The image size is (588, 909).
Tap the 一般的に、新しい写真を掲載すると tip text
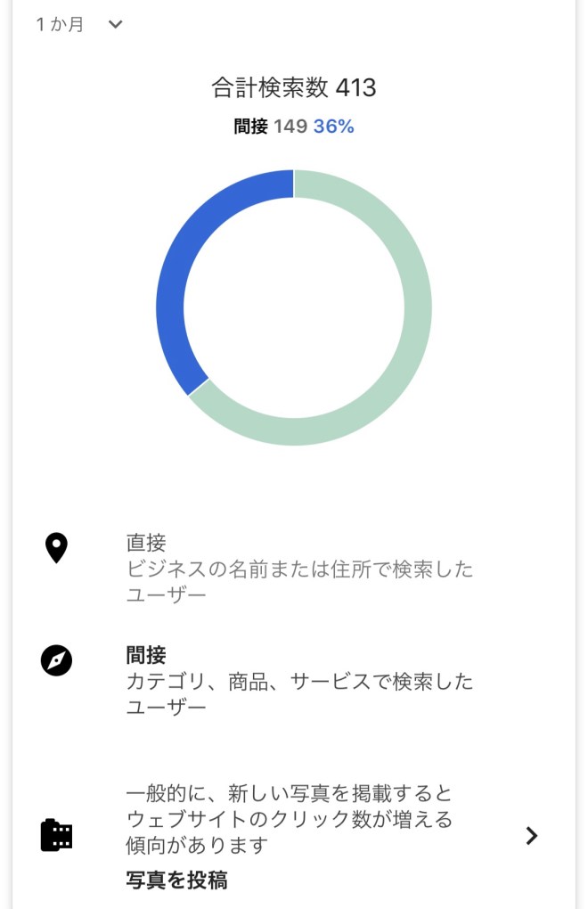click(290, 793)
